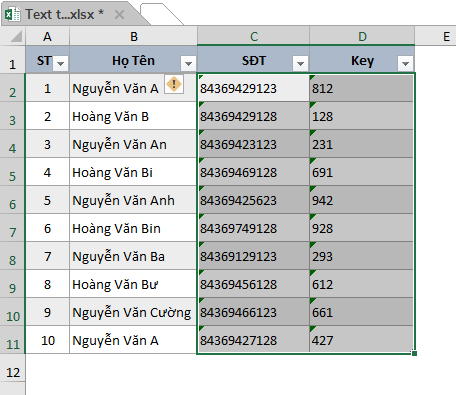459x395 pixels.
Task: Select the cell Nguyễn Văn Ba
Action: click(x=133, y=256)
